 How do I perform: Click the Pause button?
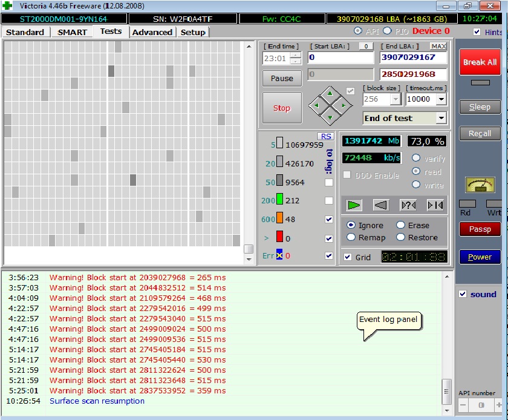282,78
